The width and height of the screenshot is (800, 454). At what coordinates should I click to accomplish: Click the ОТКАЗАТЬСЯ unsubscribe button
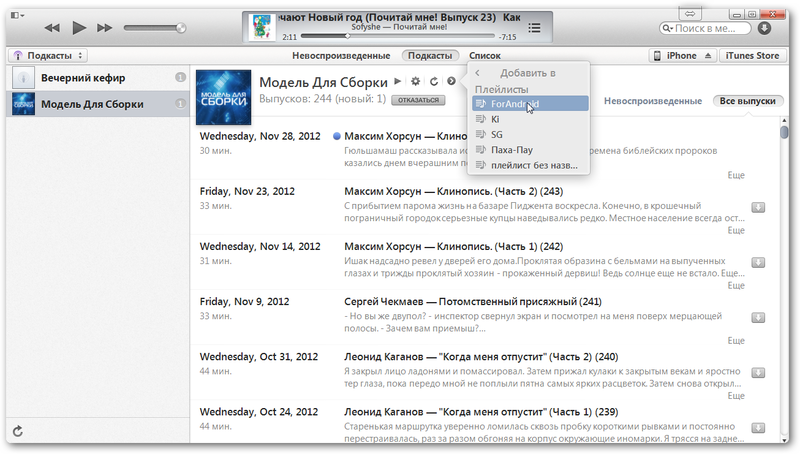pyautogui.click(x=418, y=100)
